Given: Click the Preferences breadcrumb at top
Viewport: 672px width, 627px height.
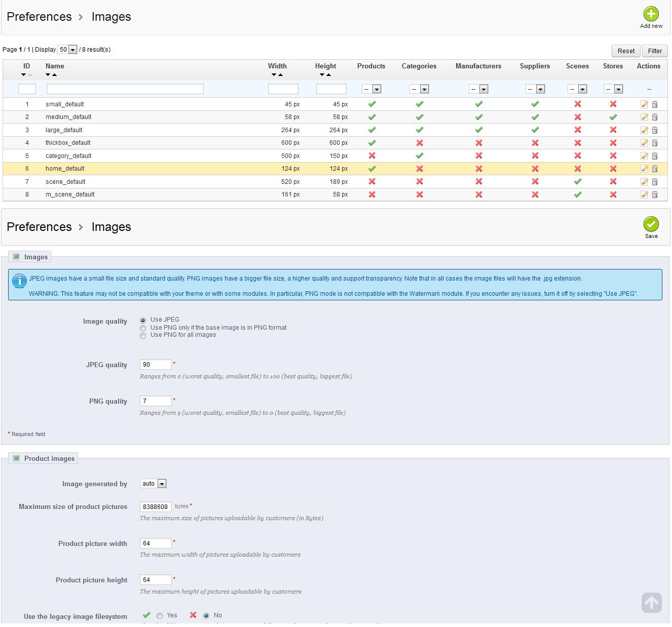Looking at the screenshot, I should tap(39, 17).
